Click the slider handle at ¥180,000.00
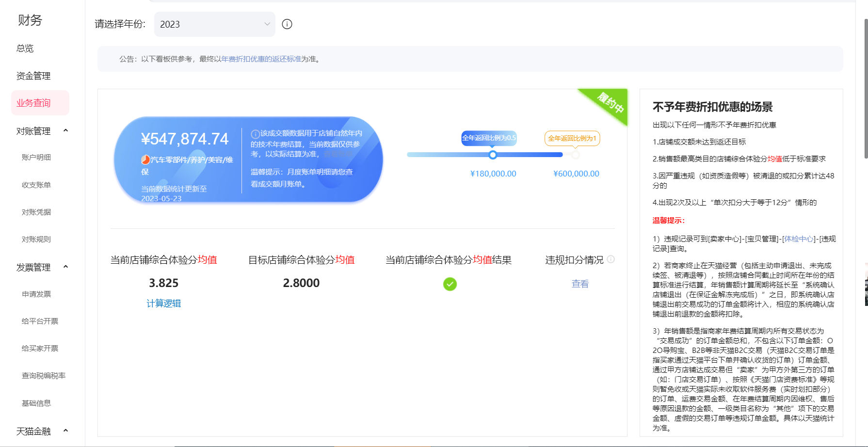 493,155
